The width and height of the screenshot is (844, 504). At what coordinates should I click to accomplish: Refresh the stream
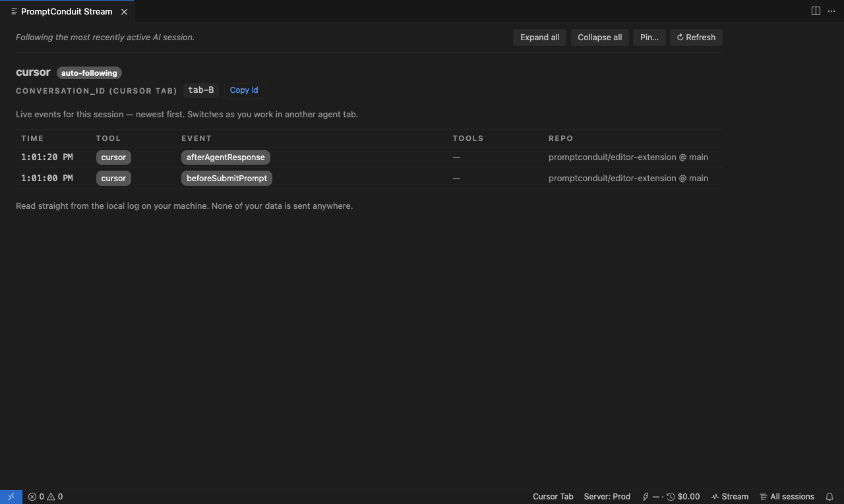(696, 38)
